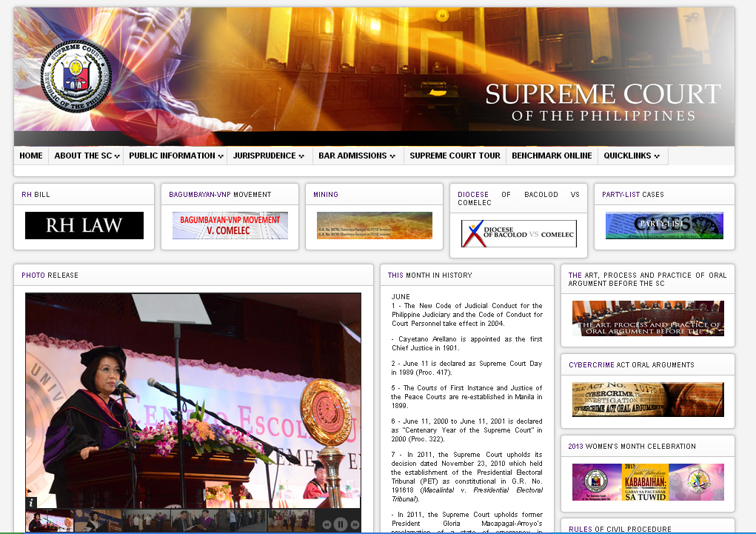
Task: Click main photo of speaker at podium
Action: tap(193, 401)
